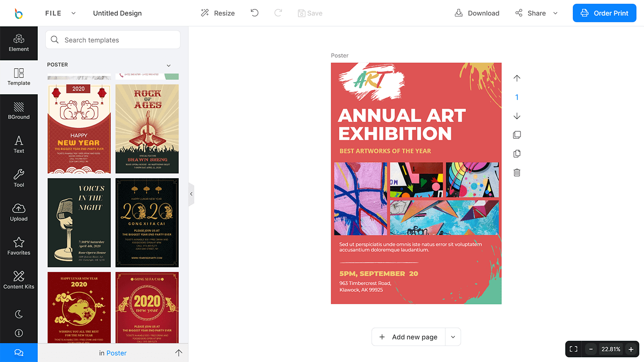Open the chat support icon
This screenshot has width=644, height=362.
pyautogui.click(x=19, y=353)
